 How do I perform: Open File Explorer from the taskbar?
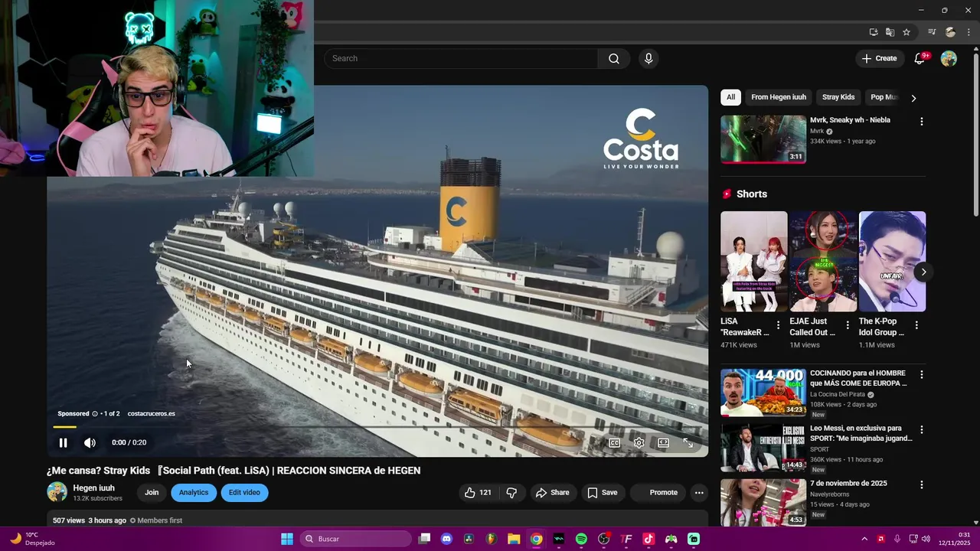514,539
